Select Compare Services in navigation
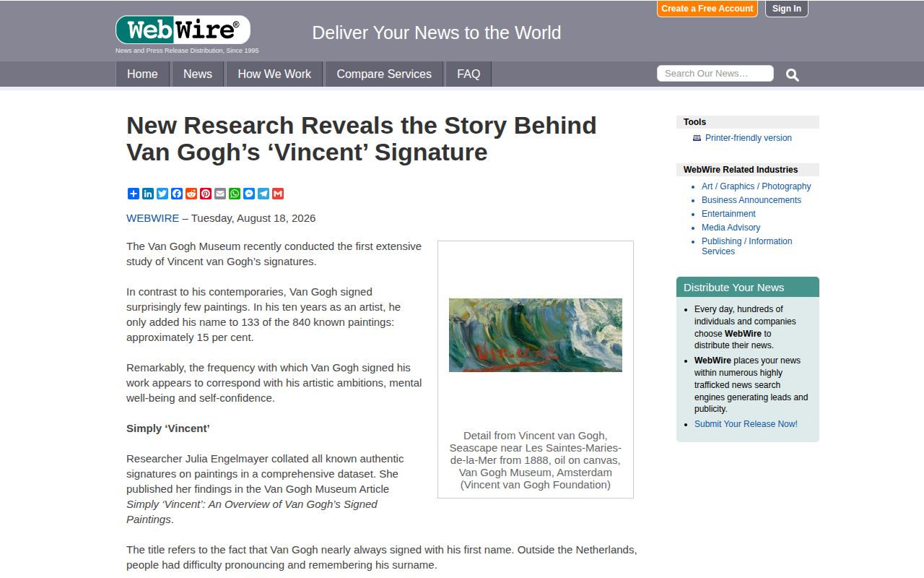The height and width of the screenshot is (578, 924). [x=384, y=74]
